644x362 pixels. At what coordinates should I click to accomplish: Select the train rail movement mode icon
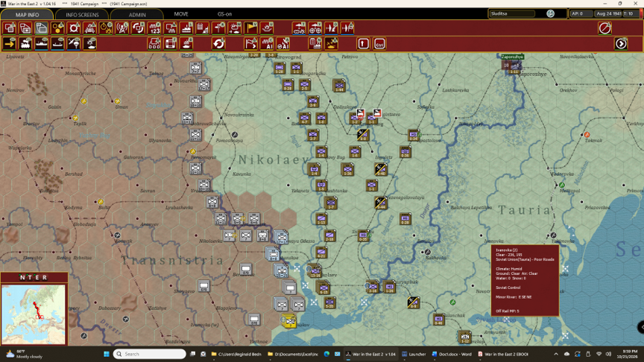click(x=25, y=43)
